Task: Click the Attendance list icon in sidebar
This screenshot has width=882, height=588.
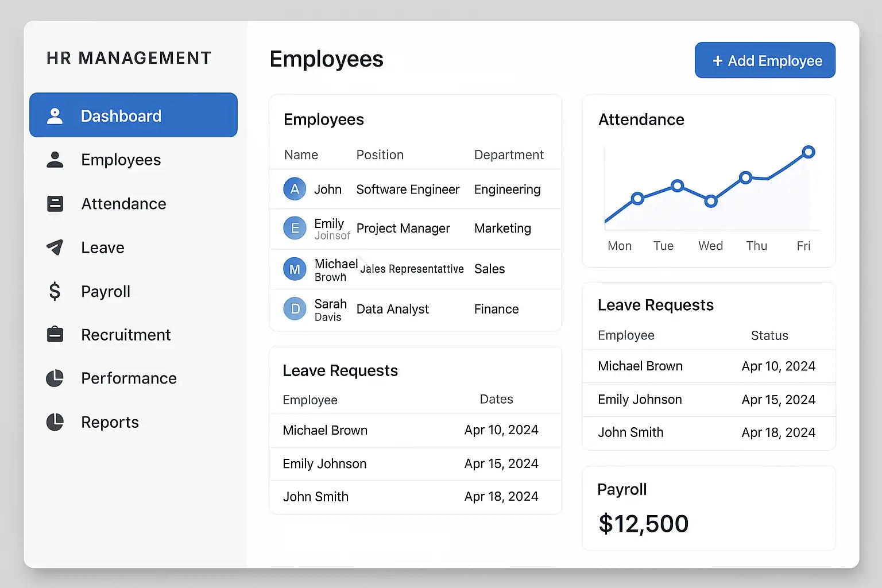Action: [55, 204]
